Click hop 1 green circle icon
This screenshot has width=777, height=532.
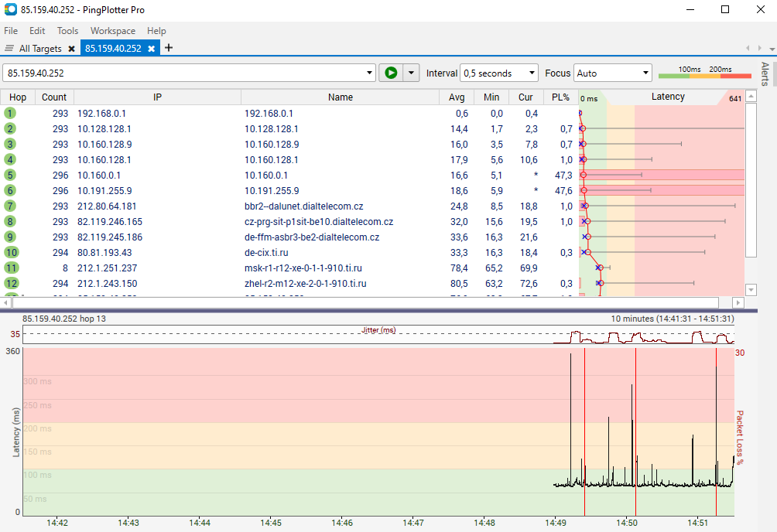click(10, 113)
